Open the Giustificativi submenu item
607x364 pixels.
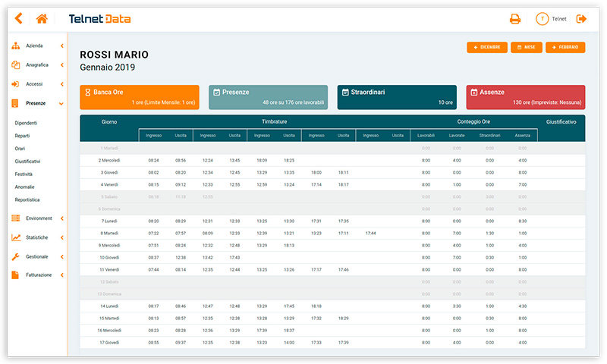[x=27, y=162]
